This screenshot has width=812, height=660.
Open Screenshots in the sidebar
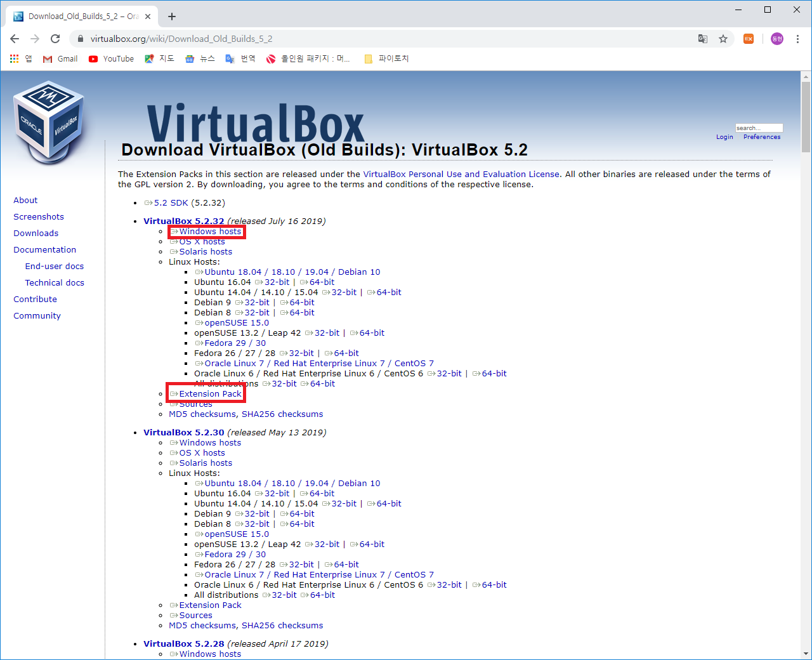[x=39, y=216]
